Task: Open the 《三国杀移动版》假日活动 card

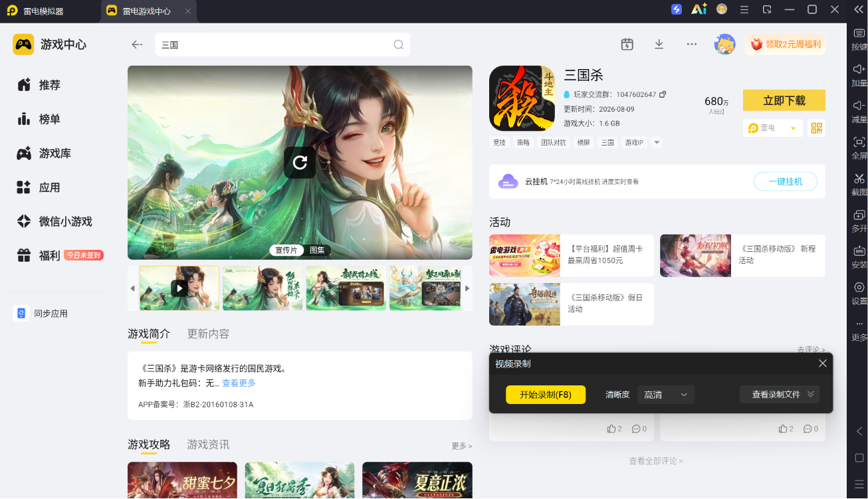Action: [572, 304]
